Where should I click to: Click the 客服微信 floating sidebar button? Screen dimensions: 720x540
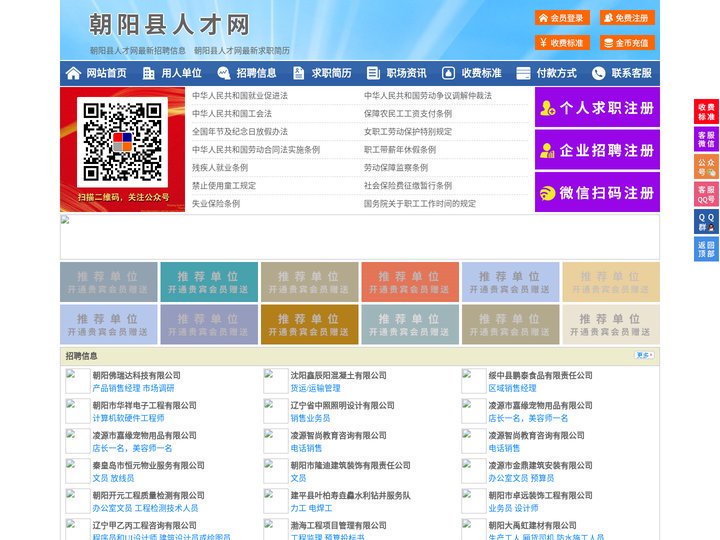706,139
